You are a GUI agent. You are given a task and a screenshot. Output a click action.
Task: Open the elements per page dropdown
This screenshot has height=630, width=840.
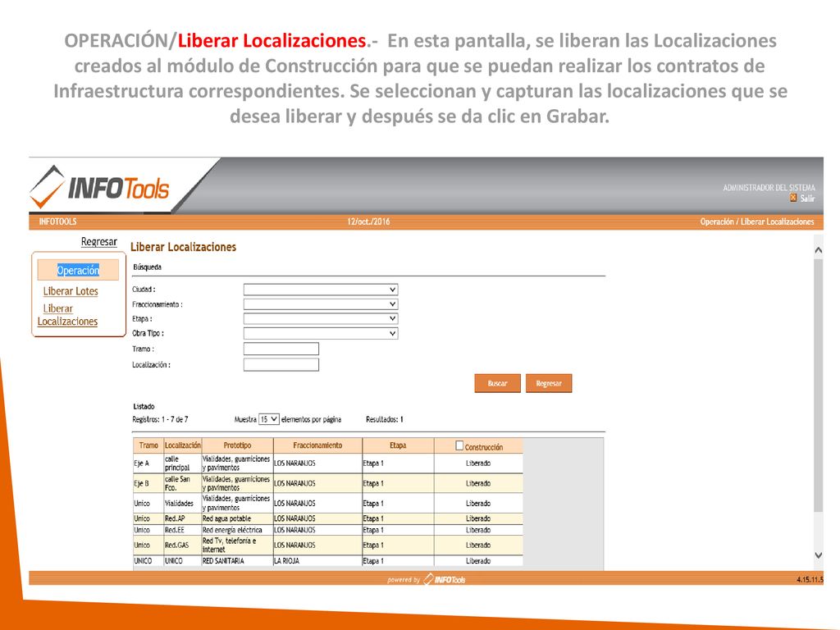pos(269,419)
